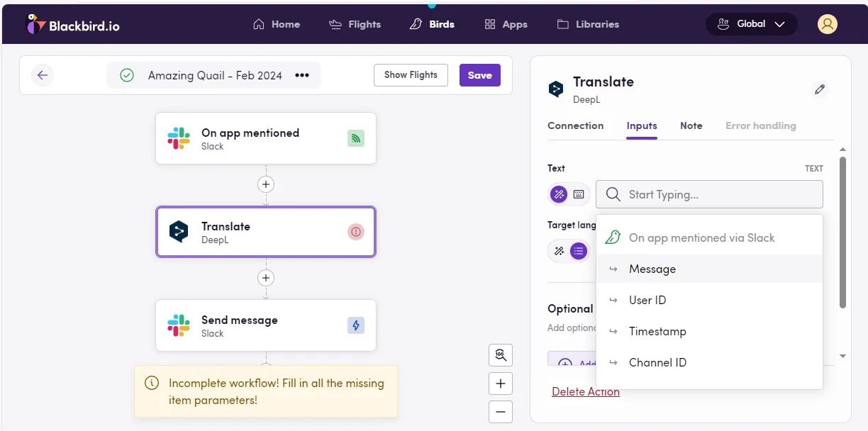Open the Global workspace dropdown

pyautogui.click(x=751, y=23)
